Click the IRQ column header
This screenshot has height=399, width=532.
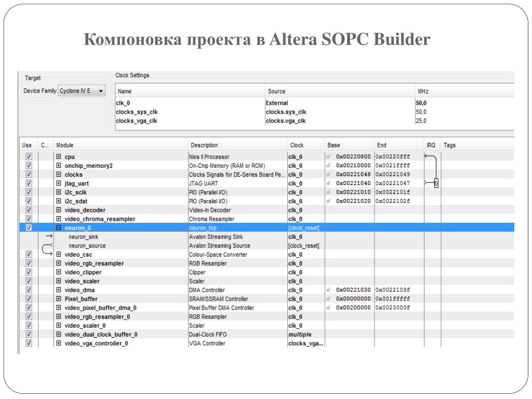(x=432, y=145)
